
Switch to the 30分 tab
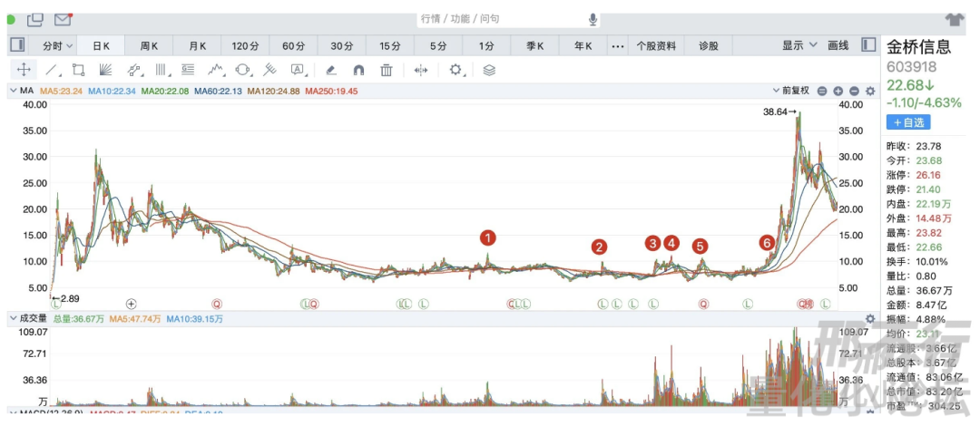pos(342,45)
